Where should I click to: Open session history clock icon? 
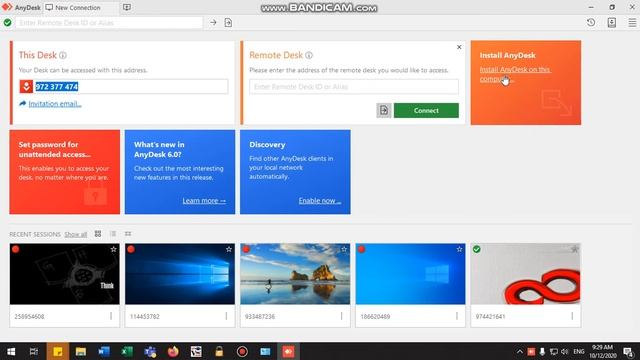point(591,22)
